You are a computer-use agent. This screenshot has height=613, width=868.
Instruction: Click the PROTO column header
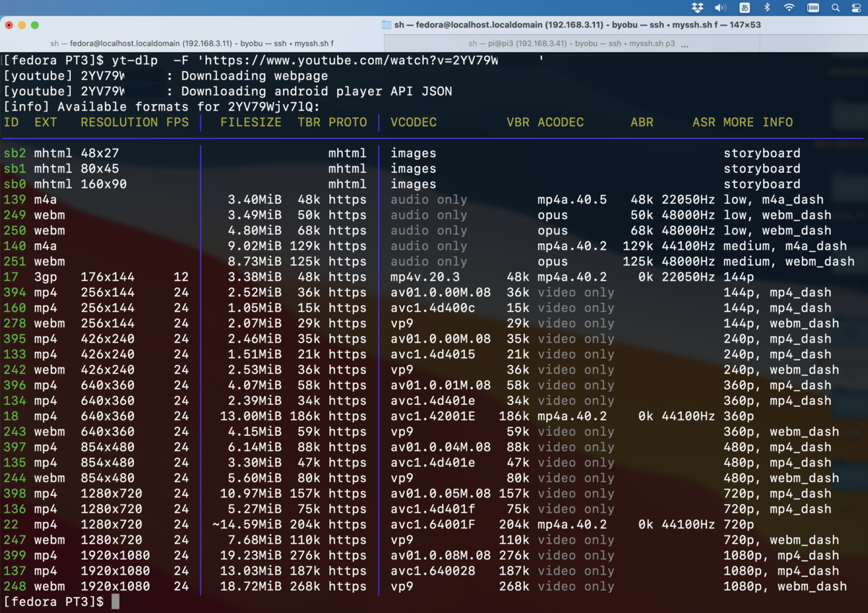click(x=348, y=122)
